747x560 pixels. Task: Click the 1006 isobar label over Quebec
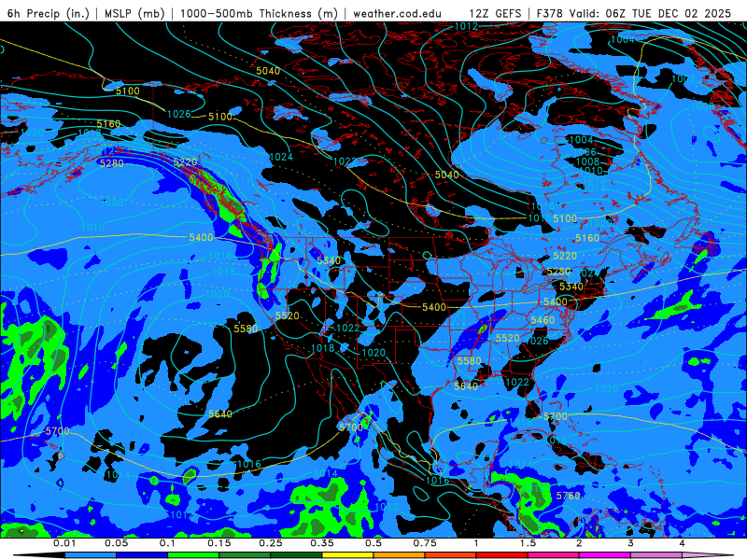(585, 151)
